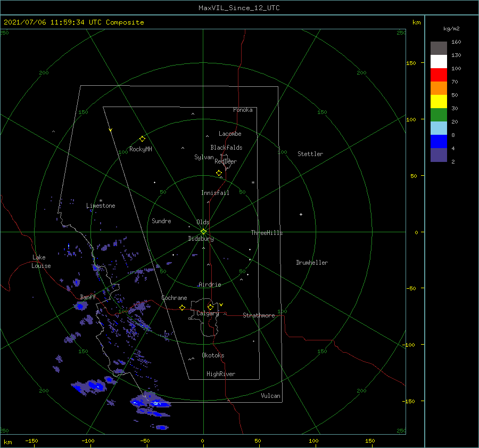
Task: Click the Lacombe city label
Action: click(230, 134)
